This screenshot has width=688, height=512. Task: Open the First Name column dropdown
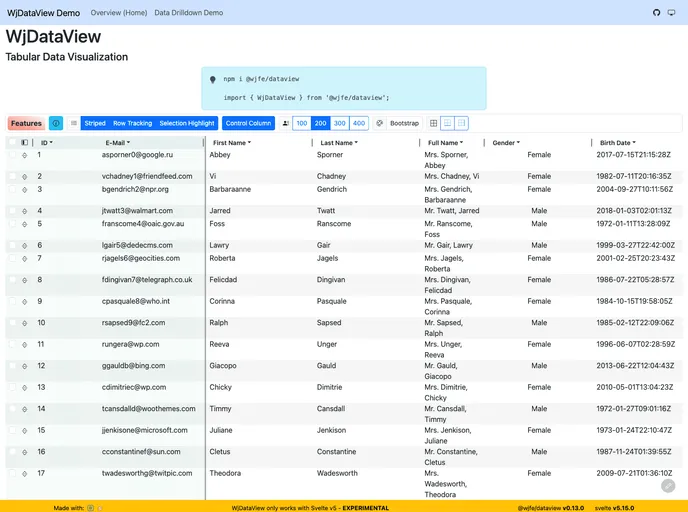232,143
